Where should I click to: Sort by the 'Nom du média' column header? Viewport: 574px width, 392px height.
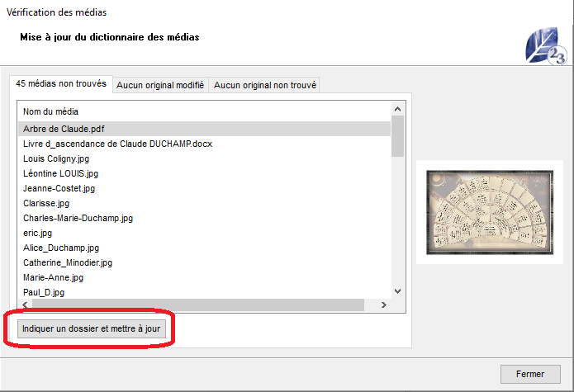51,111
